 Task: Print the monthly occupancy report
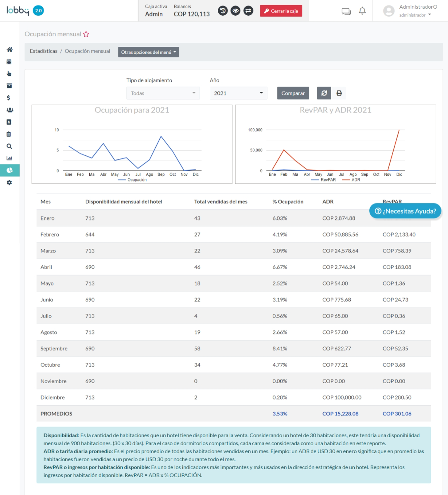pyautogui.click(x=339, y=93)
